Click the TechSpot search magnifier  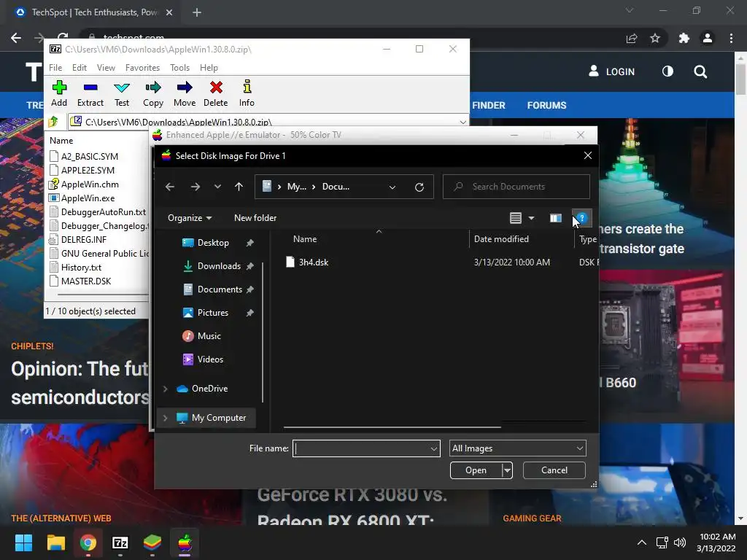[700, 72]
